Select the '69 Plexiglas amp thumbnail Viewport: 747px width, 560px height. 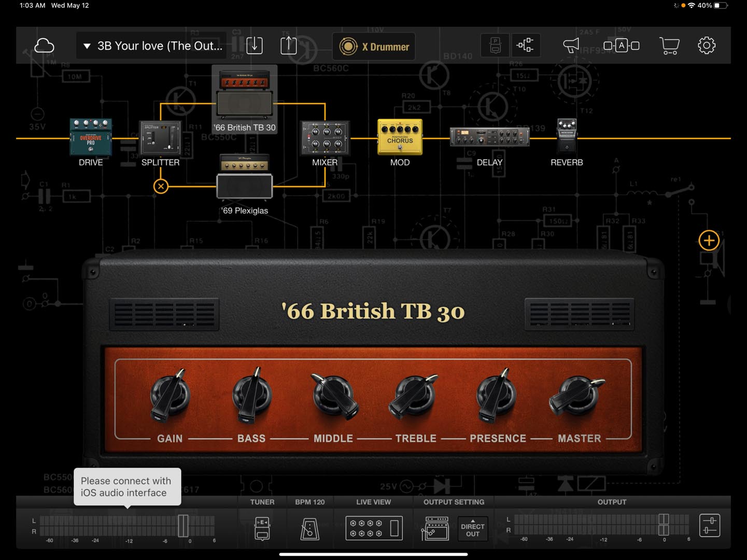pyautogui.click(x=245, y=176)
